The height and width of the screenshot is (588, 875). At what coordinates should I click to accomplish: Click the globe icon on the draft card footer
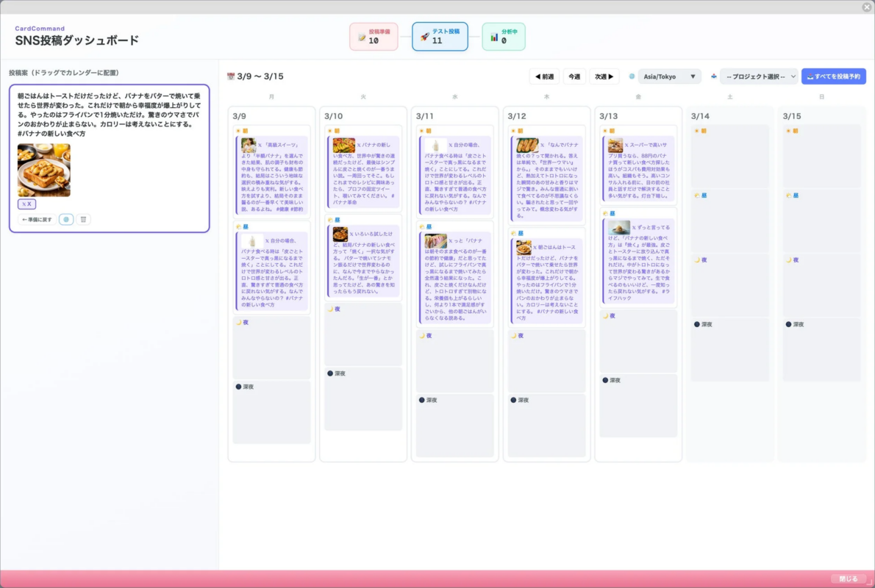coord(67,218)
